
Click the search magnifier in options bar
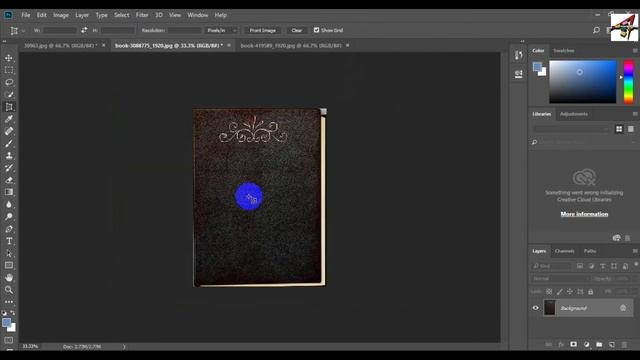(x=596, y=30)
